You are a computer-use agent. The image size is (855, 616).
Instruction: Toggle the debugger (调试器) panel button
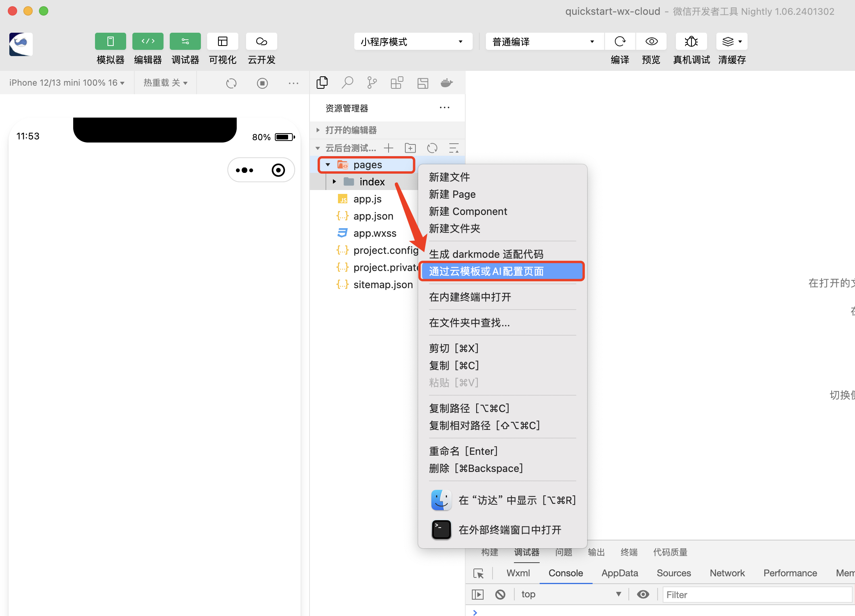coord(185,41)
